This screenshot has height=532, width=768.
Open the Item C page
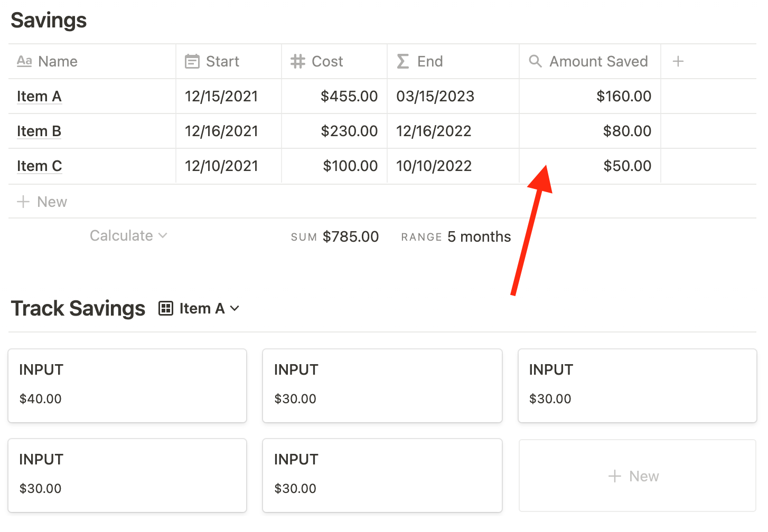click(40, 166)
